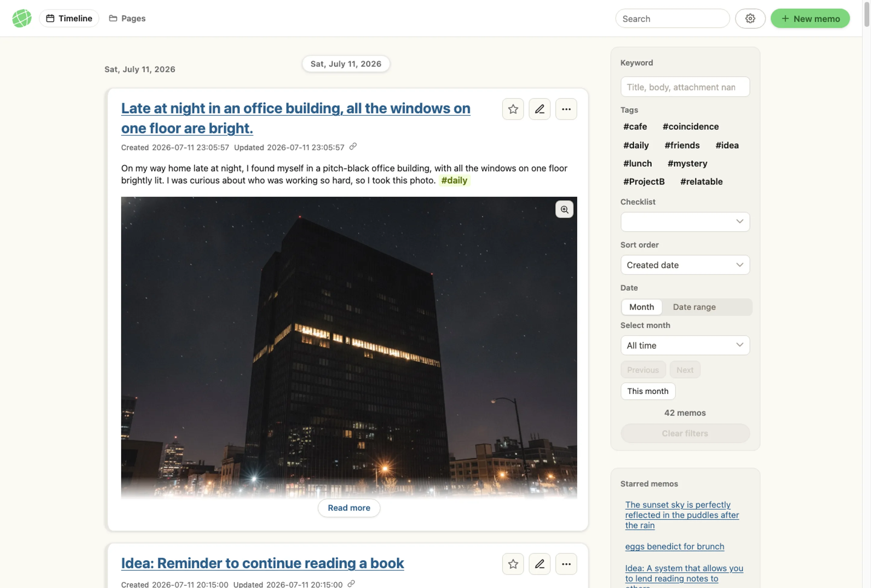Image resolution: width=871 pixels, height=588 pixels.
Task: Open starred memo 'eggs benedict for brunch'
Action: 674,546
